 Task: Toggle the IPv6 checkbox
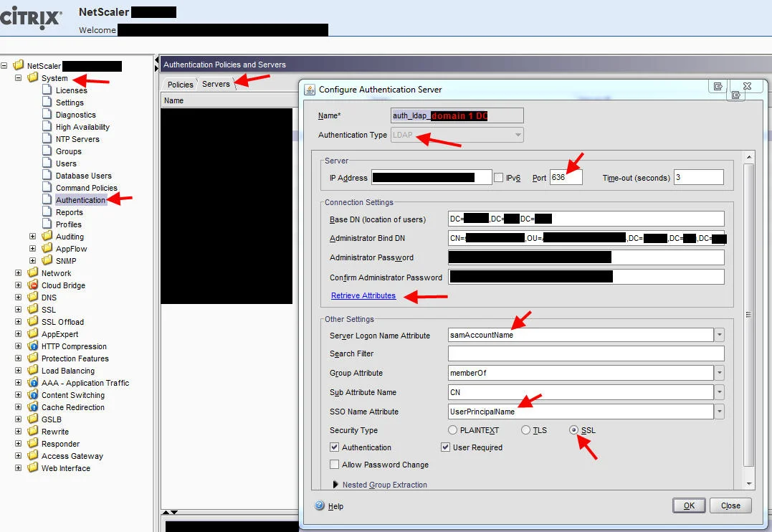[498, 177]
